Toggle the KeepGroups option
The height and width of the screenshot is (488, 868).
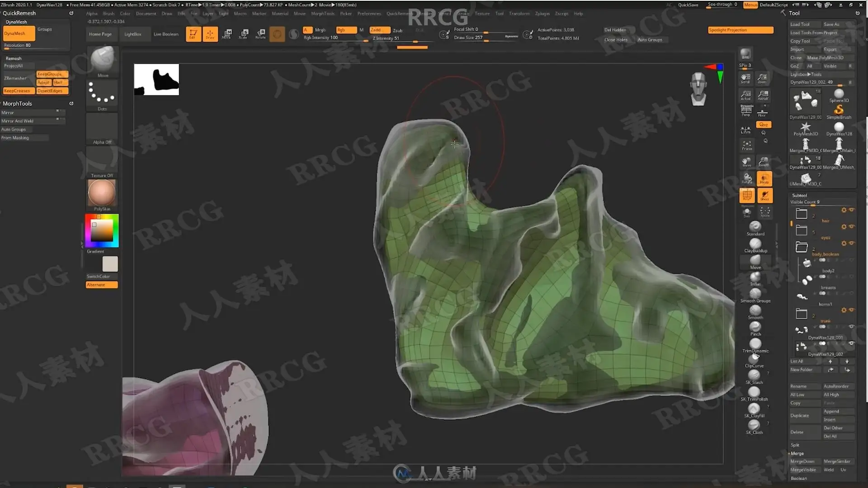52,74
